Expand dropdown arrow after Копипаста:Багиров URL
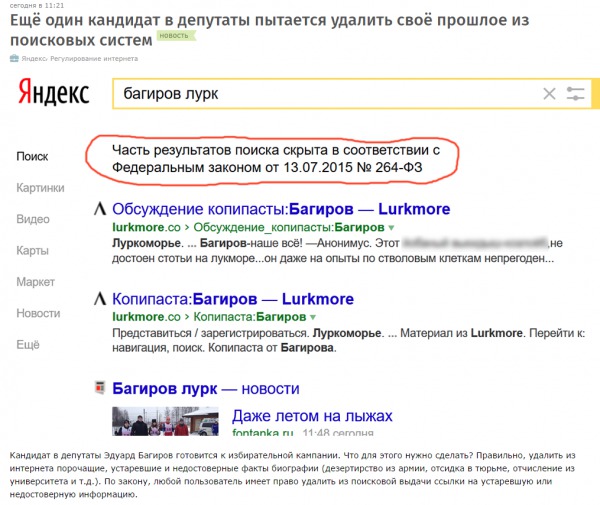This screenshot has height=505, width=600. (313, 317)
